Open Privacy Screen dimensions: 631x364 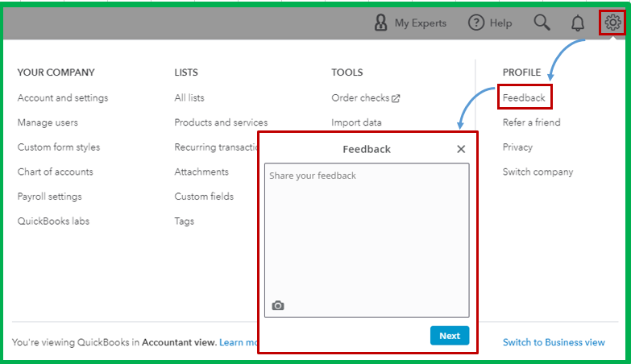(x=517, y=147)
